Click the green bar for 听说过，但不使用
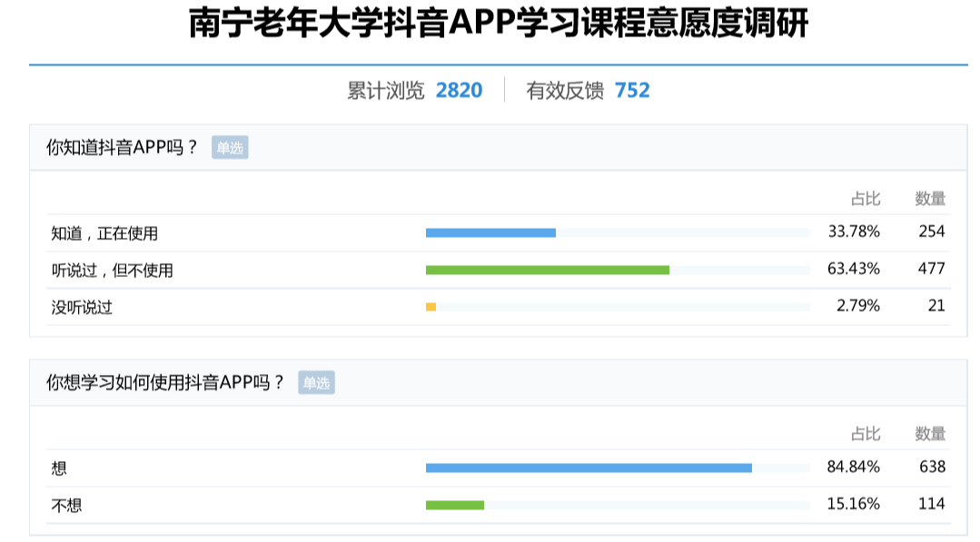The height and width of the screenshot is (542, 980). click(548, 270)
